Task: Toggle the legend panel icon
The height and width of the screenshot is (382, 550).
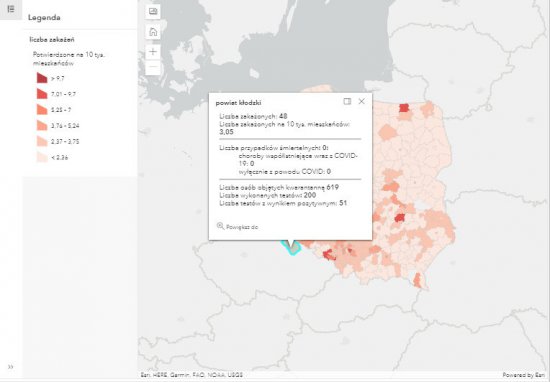Action: (11, 9)
